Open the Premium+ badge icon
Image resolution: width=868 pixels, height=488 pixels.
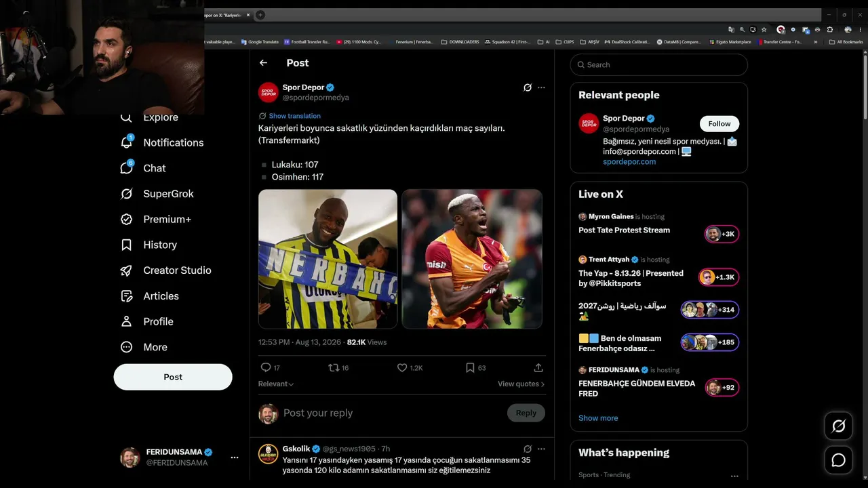click(127, 219)
